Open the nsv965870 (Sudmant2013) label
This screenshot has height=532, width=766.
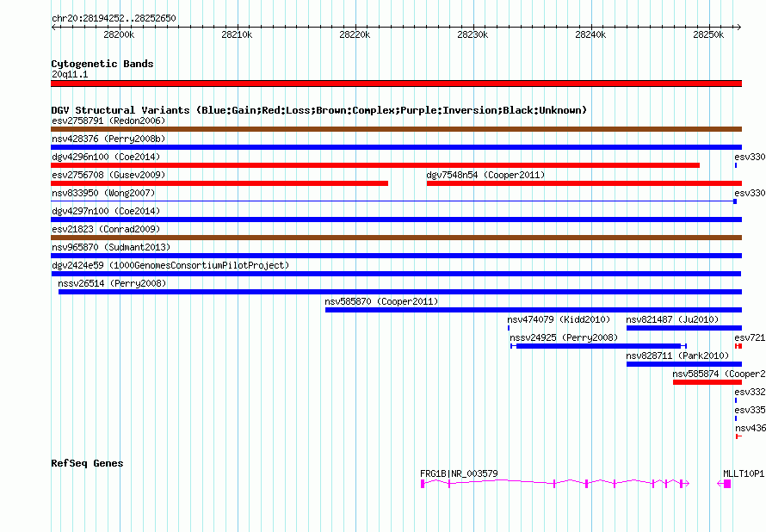point(111,247)
